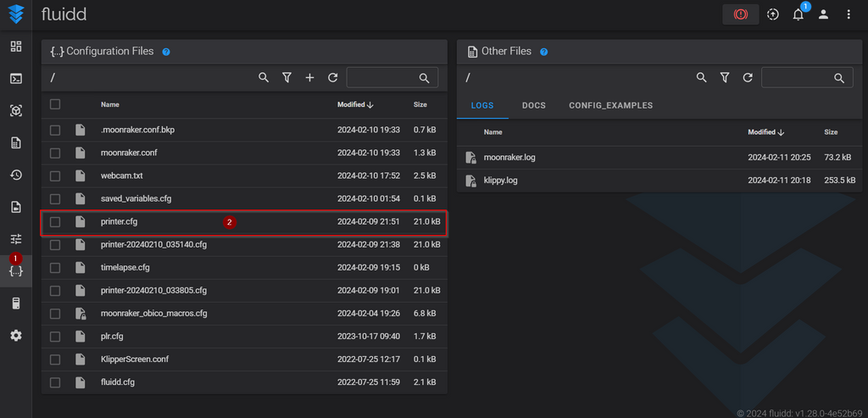868x418 pixels.
Task: Open the saved_variables.cfg file
Action: (x=244, y=198)
